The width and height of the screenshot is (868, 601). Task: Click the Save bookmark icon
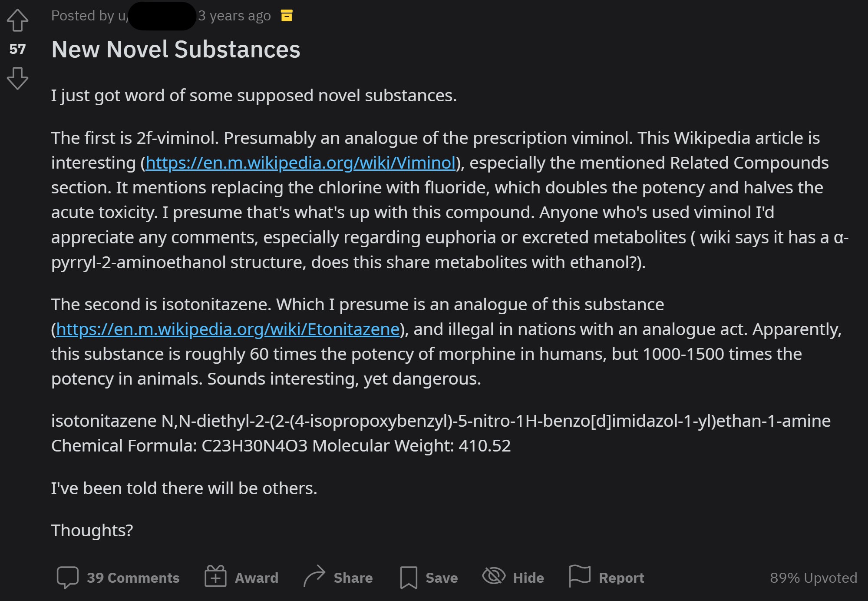point(409,577)
